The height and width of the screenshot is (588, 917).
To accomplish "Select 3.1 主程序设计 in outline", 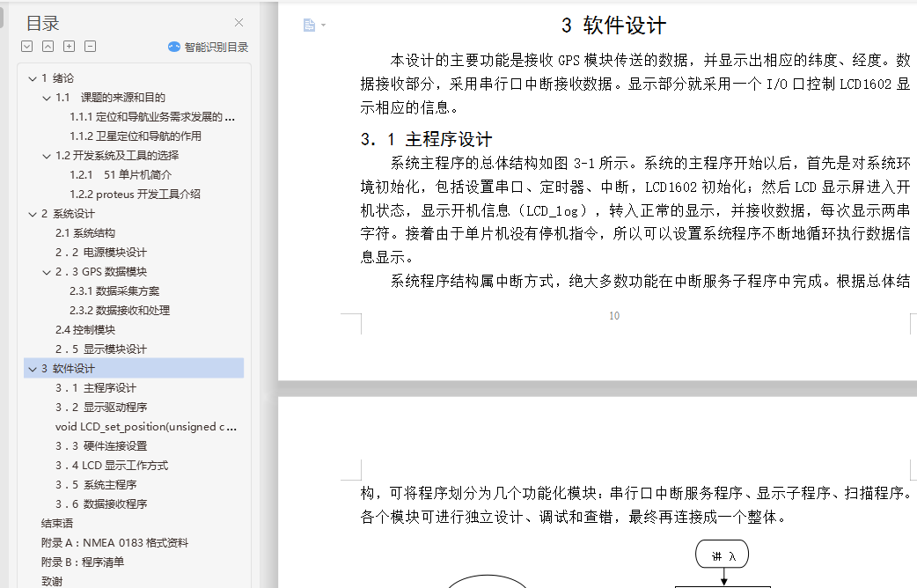I will [96, 388].
